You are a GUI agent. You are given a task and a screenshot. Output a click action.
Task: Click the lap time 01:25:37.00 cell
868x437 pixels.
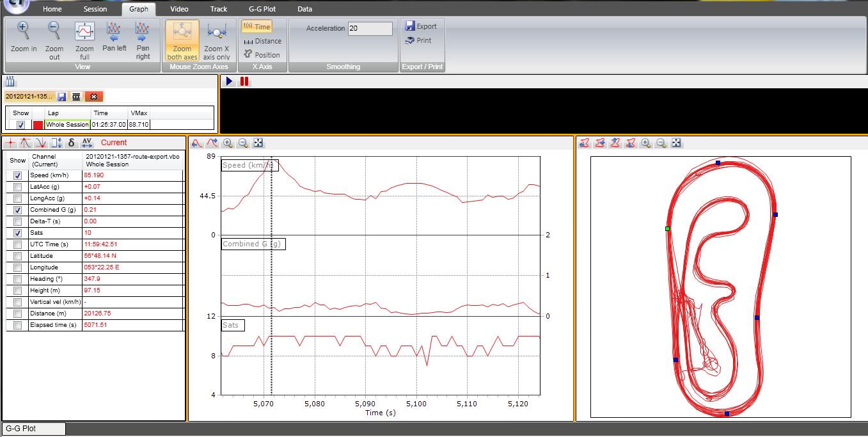point(109,125)
